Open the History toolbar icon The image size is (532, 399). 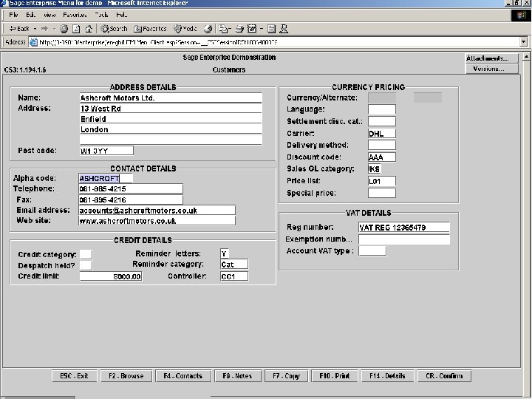[x=208, y=29]
